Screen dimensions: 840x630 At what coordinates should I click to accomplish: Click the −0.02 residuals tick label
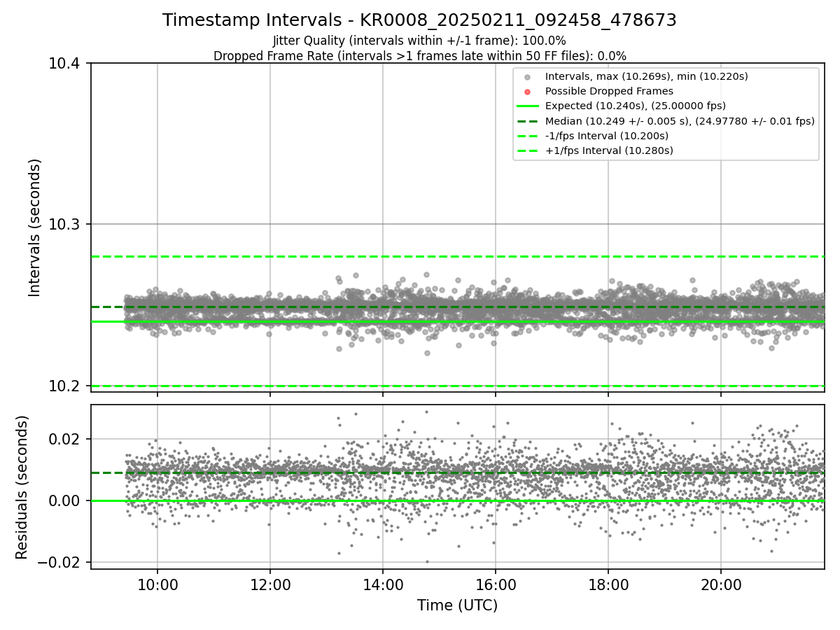pyautogui.click(x=60, y=562)
